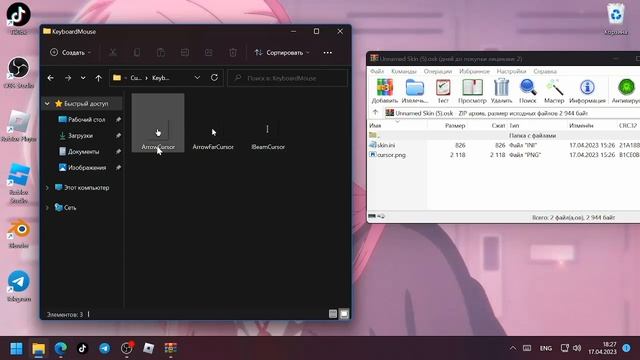Switch Explorer to details view
This screenshot has width=640, height=360.
click(x=333, y=313)
